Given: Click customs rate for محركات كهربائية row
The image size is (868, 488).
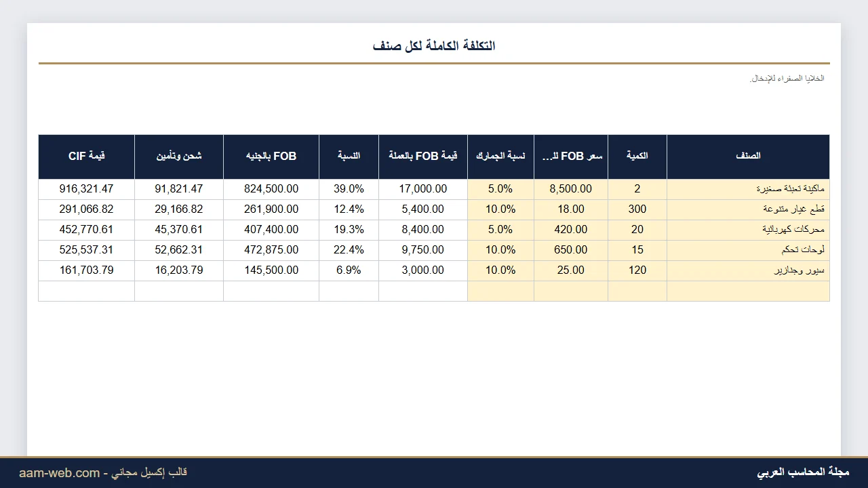Looking at the screenshot, I should tap(500, 230).
